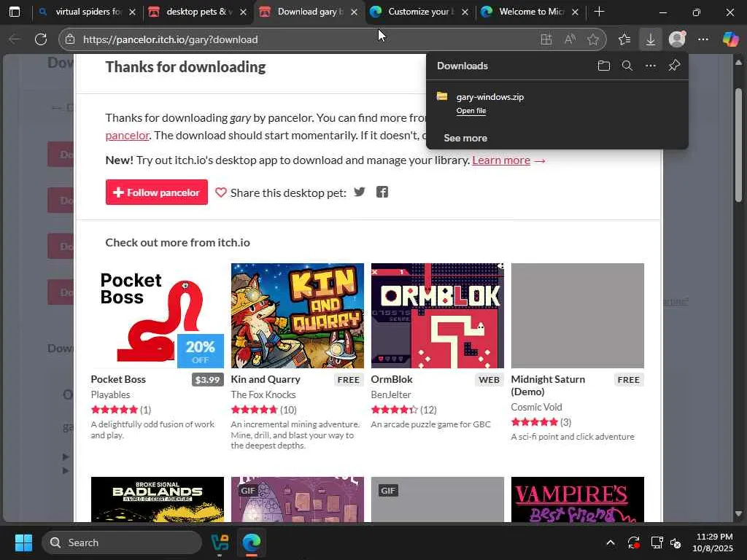Viewport: 747px width, 560px height.
Task: Select gary-windows.zip download entry
Action: [557, 103]
